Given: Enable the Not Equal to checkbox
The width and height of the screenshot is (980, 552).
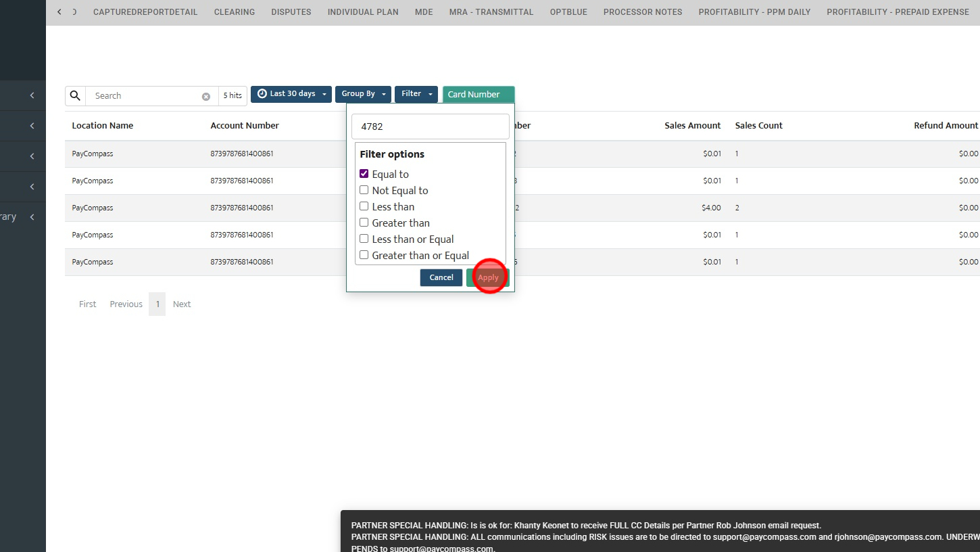Looking at the screenshot, I should coord(364,190).
